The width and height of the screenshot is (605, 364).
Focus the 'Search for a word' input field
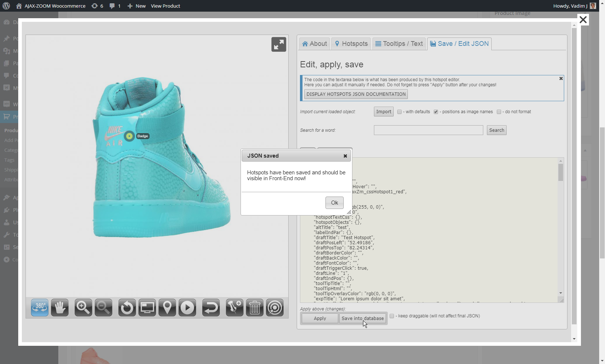pos(429,130)
